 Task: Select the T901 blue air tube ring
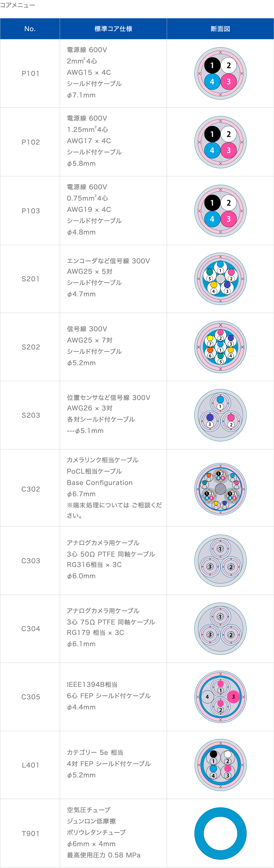[x=221, y=833]
